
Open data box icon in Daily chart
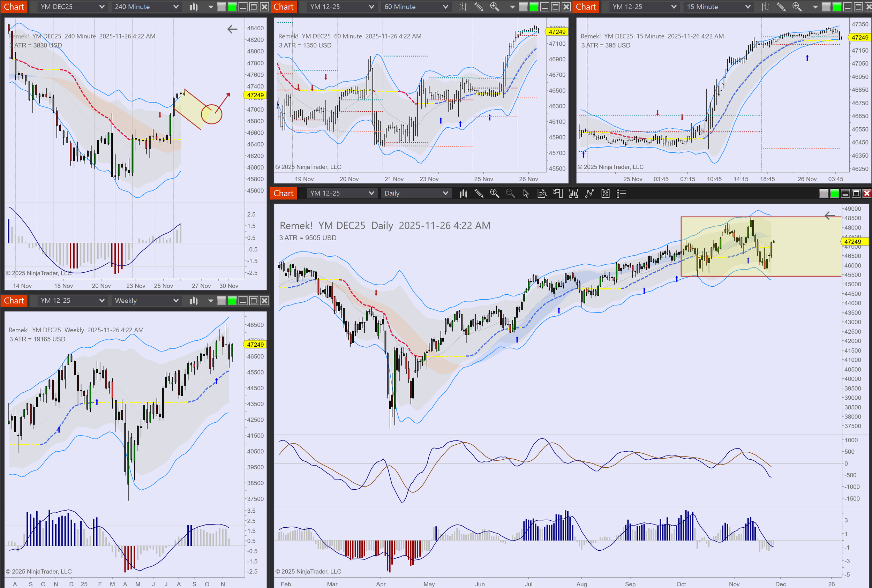click(x=542, y=193)
